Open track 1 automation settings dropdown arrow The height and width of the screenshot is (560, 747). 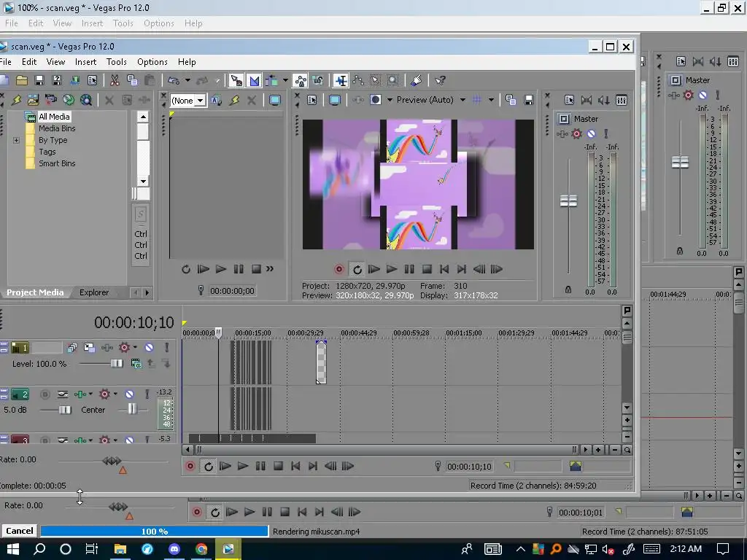(135, 347)
